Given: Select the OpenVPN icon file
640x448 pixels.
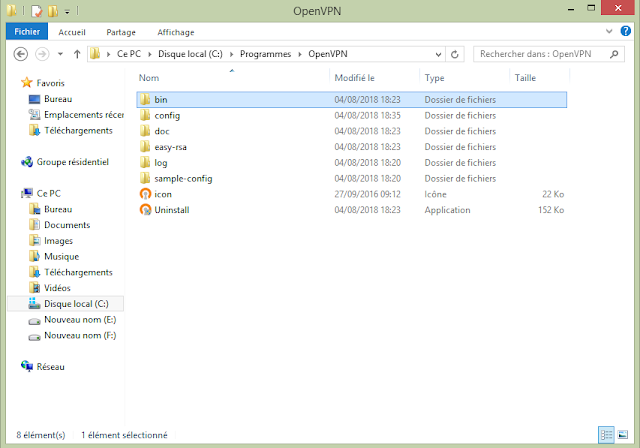Looking at the screenshot, I should tap(145, 194).
